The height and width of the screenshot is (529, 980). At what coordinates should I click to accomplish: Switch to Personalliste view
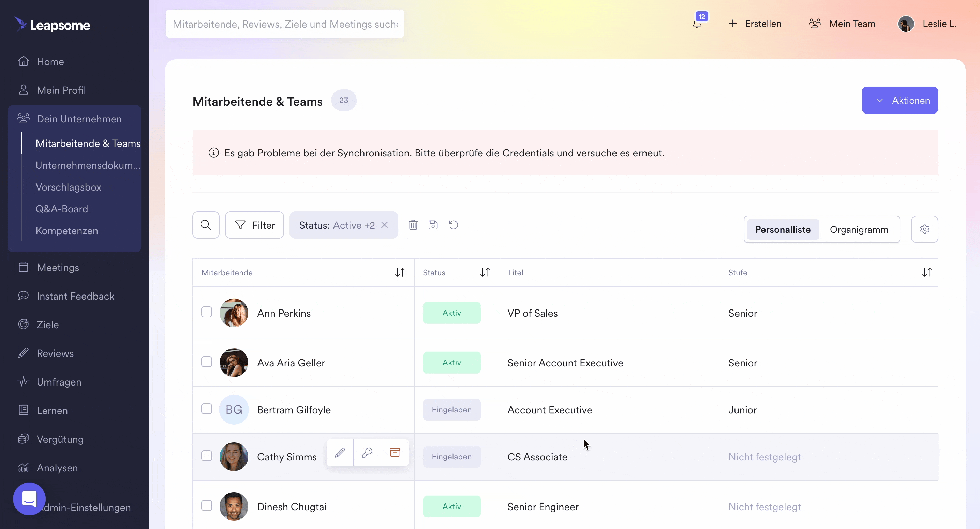tap(783, 229)
